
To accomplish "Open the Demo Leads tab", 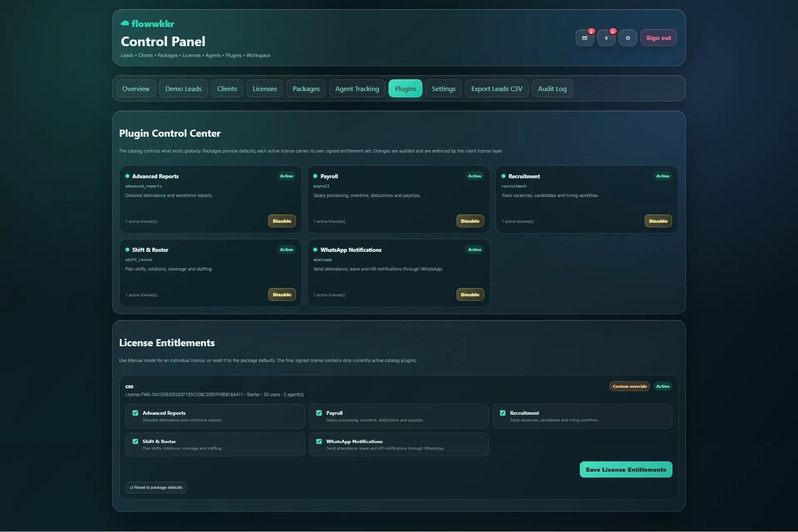I will click(x=183, y=89).
